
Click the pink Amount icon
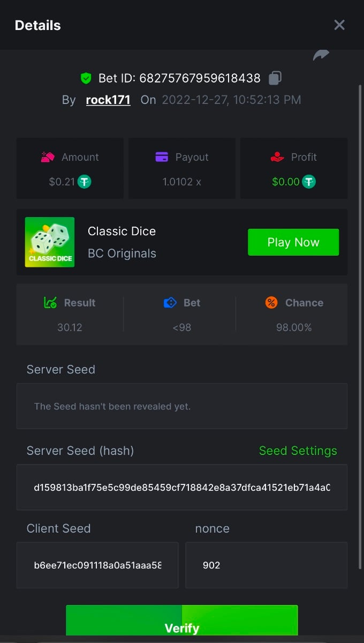coord(48,157)
